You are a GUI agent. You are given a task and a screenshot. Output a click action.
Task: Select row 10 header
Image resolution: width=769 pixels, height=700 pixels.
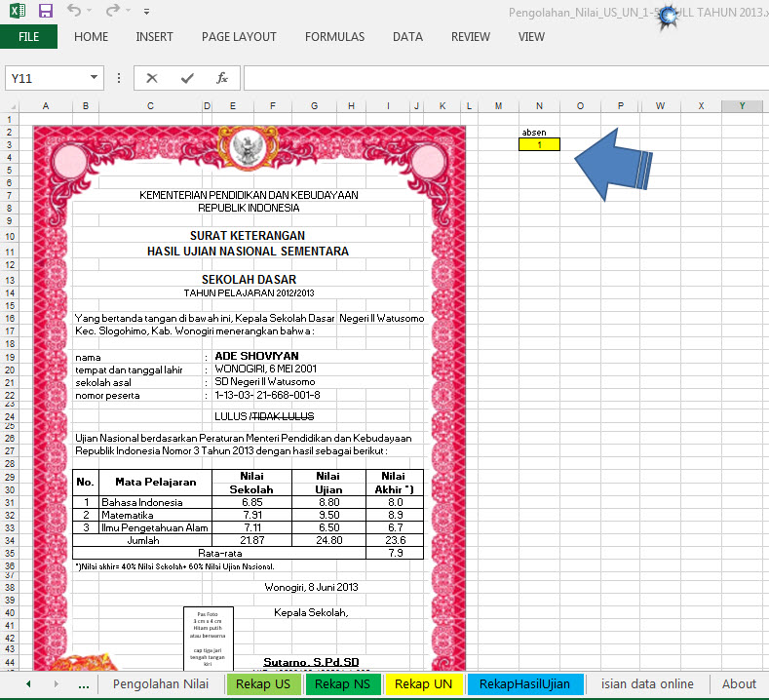click(x=10, y=236)
